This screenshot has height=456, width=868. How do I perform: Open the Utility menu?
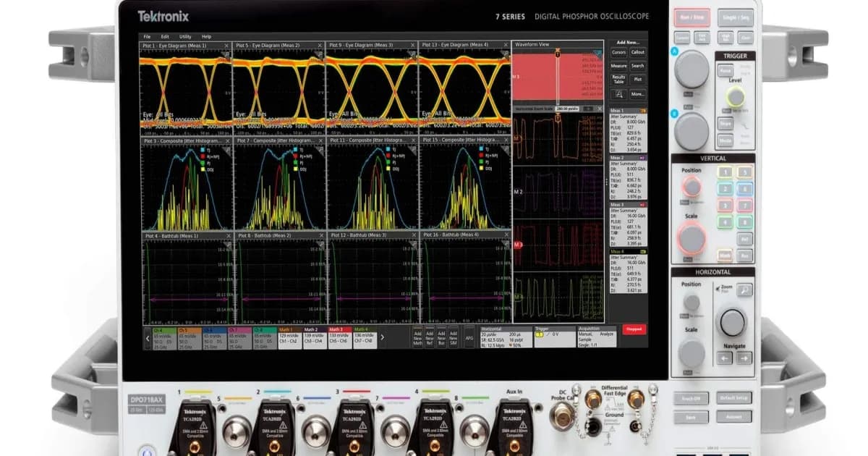(185, 36)
